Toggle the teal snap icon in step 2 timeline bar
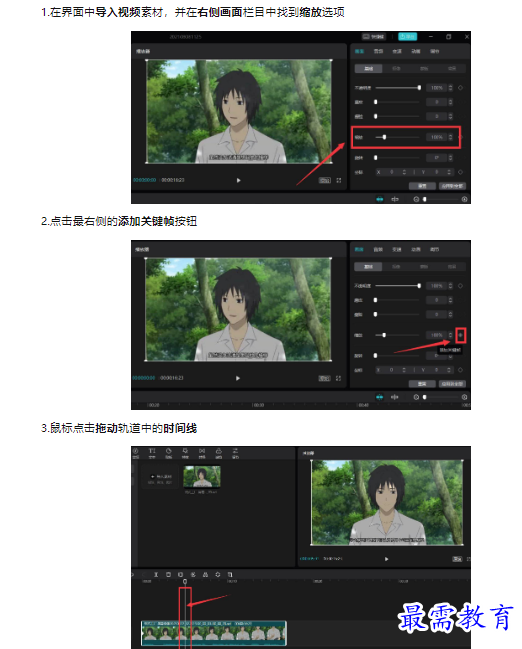The height and width of the screenshot is (649, 522). point(379,397)
